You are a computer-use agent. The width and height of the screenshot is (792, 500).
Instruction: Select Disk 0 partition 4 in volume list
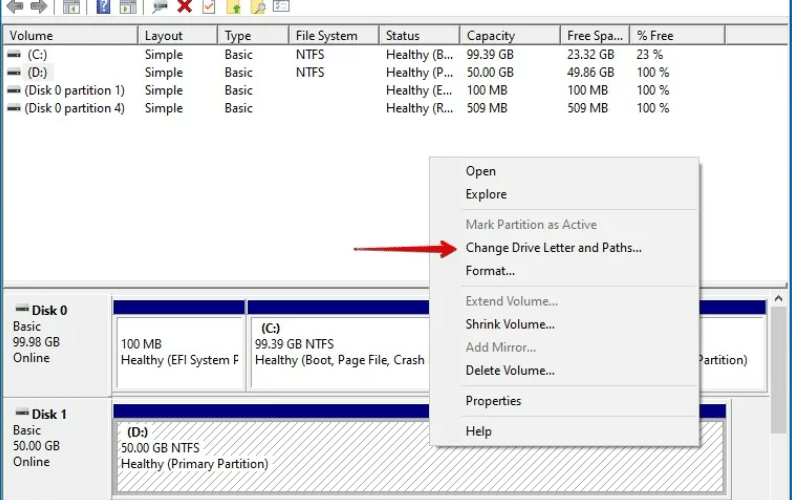pos(74,108)
